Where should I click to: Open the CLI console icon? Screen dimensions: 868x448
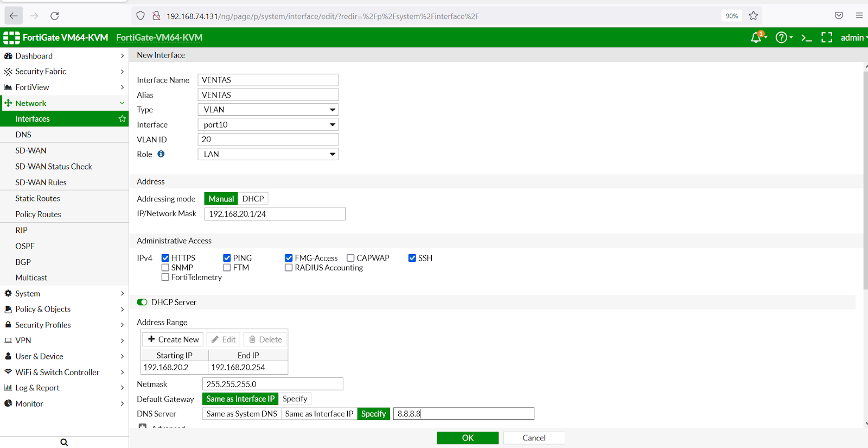pyautogui.click(x=807, y=37)
